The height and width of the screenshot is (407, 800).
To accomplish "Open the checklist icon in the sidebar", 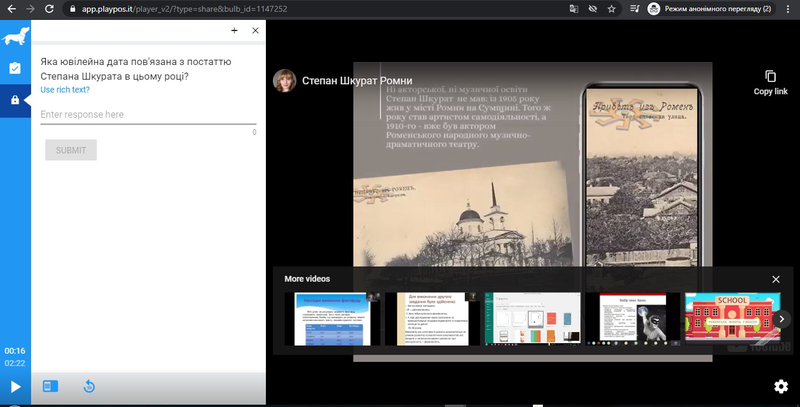I will tap(15, 69).
